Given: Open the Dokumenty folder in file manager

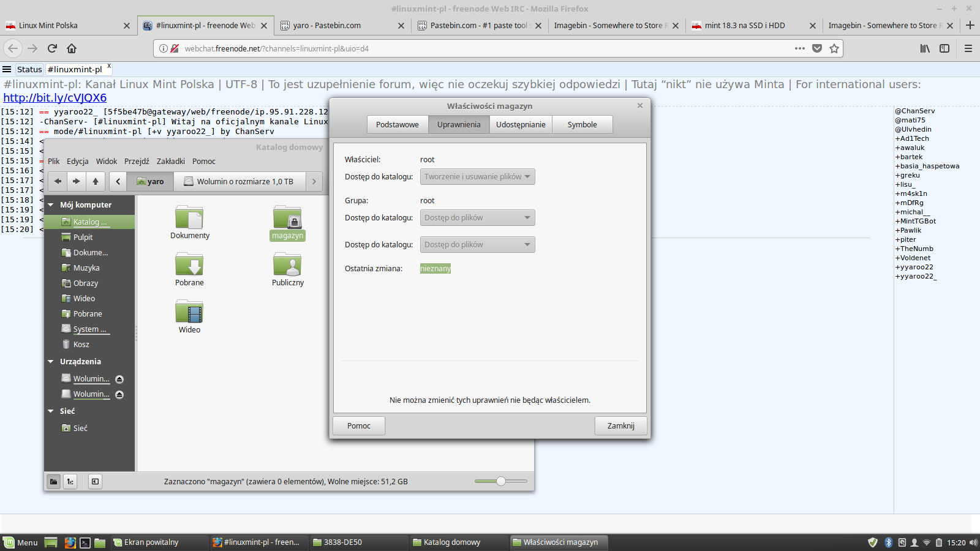Looking at the screenshot, I should click(x=189, y=217).
